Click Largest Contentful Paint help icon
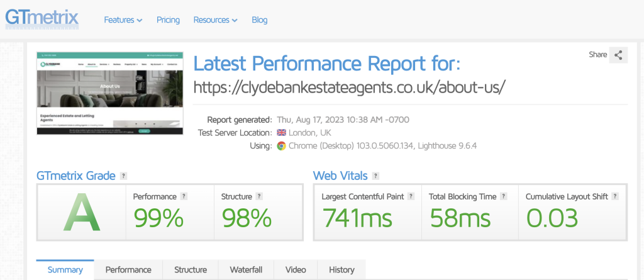 click(x=411, y=196)
